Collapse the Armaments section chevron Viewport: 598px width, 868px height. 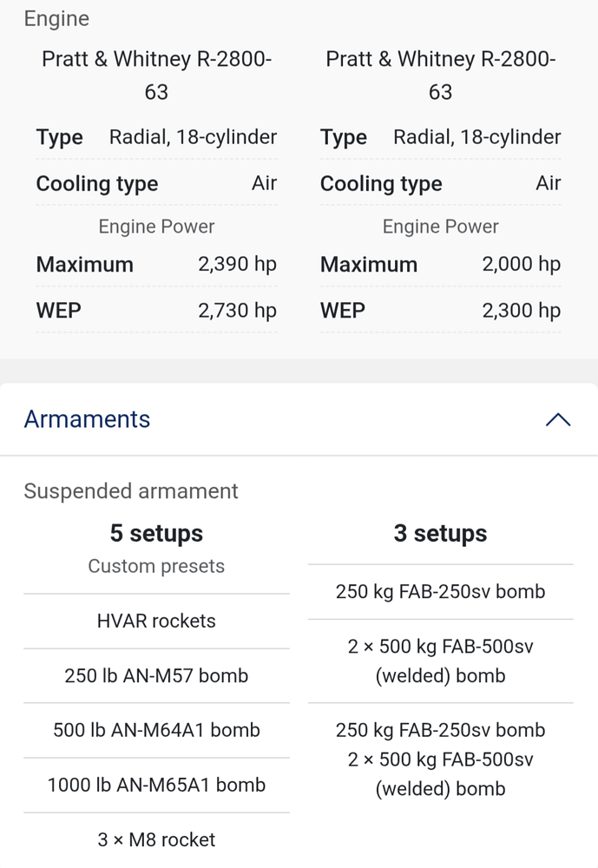[x=558, y=419]
